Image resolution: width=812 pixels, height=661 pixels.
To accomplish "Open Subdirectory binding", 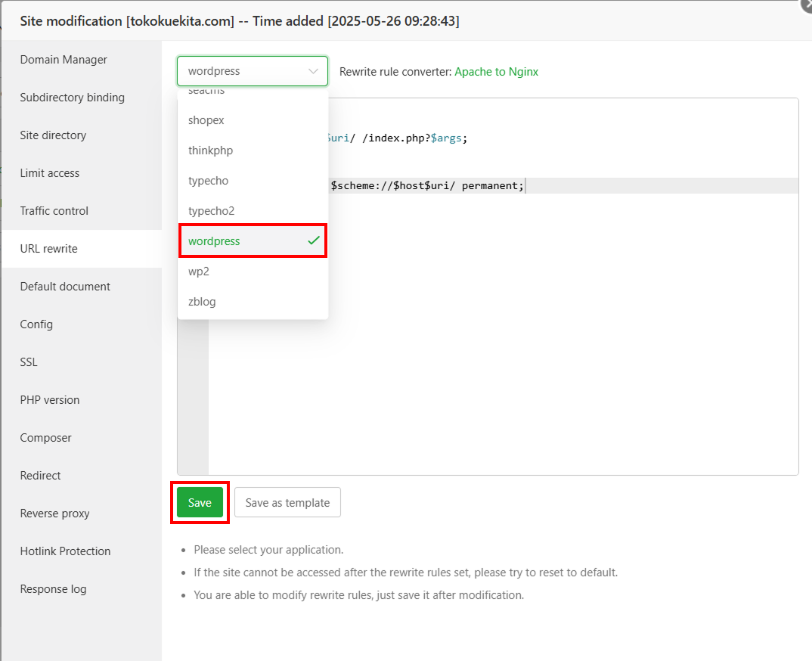I will [x=72, y=97].
